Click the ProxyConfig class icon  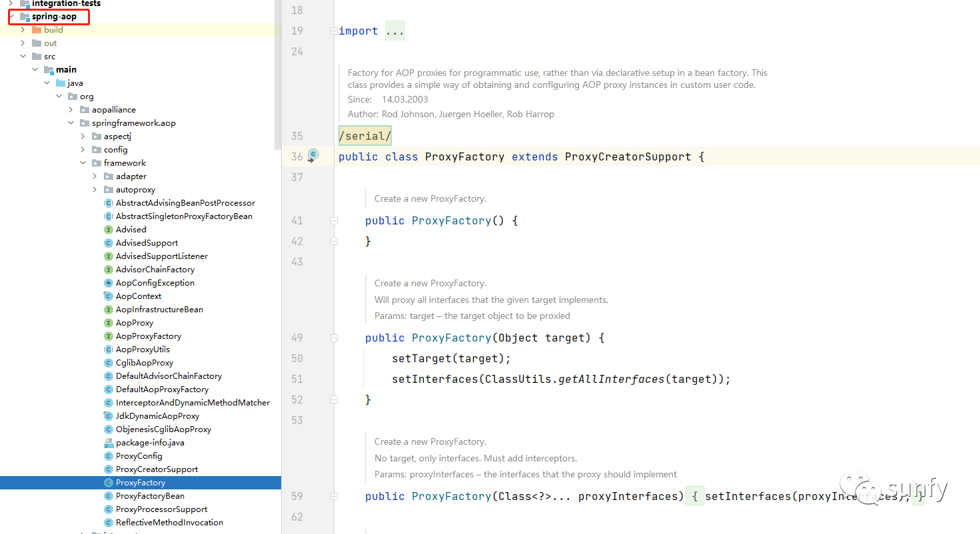point(109,456)
